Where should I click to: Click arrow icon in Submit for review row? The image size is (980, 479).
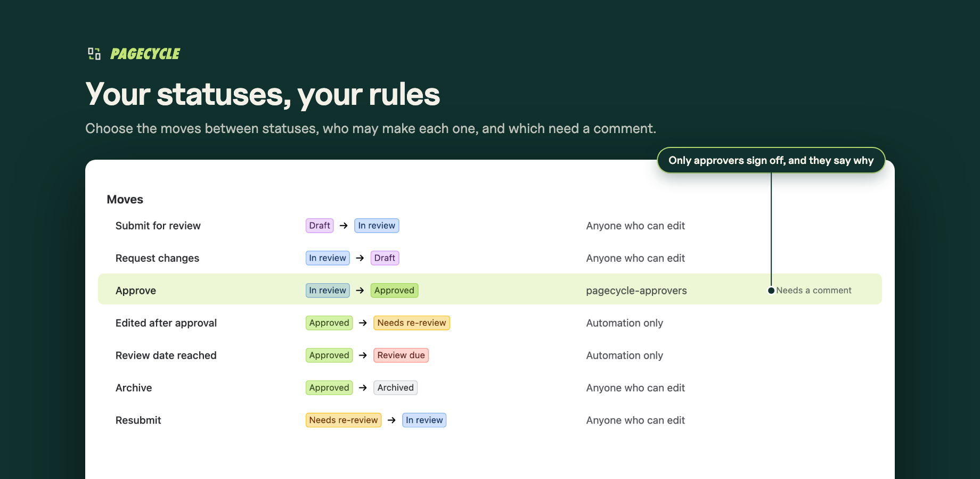(344, 226)
